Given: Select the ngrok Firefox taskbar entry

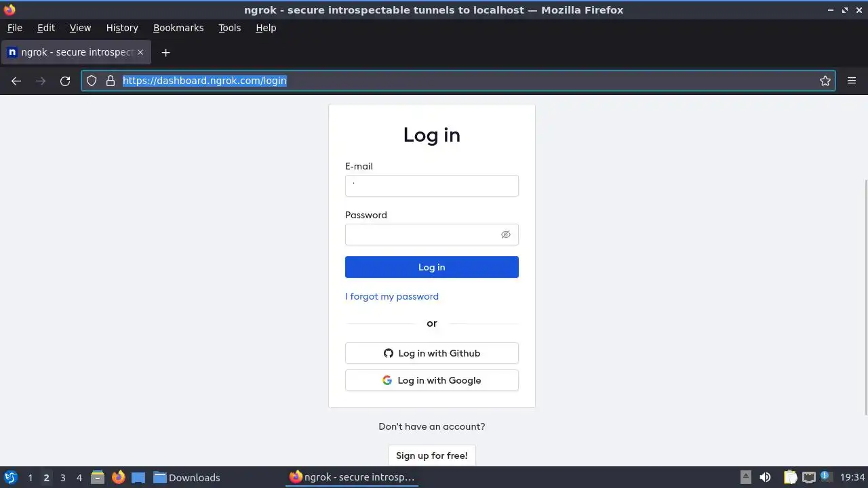Looking at the screenshot, I should 352,477.
